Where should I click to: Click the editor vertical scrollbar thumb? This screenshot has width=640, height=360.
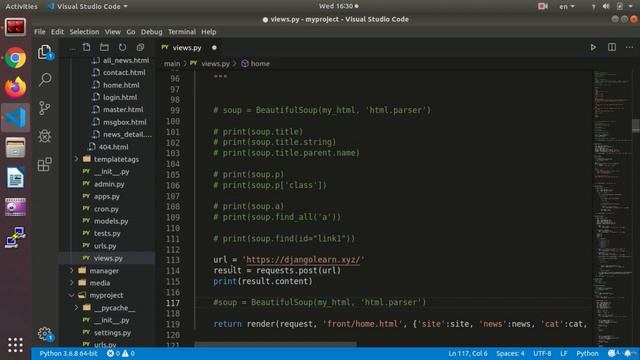[636, 125]
